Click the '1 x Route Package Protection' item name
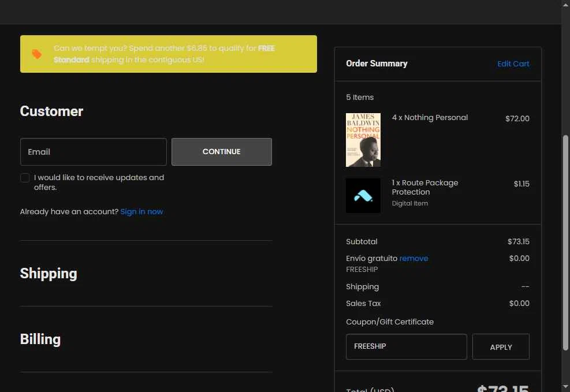 pos(425,187)
